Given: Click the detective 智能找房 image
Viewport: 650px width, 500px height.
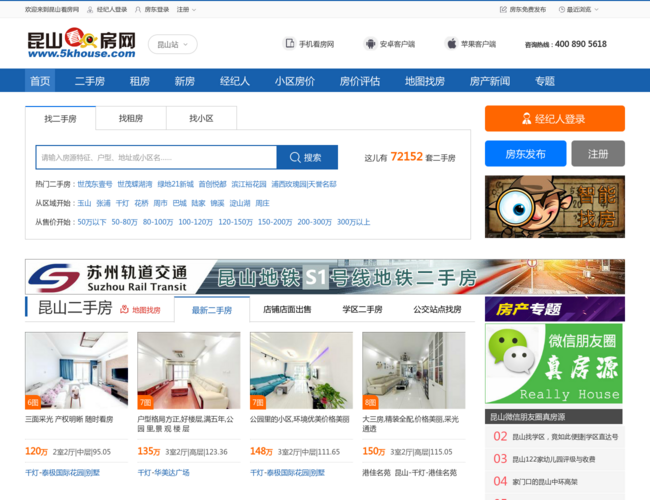Looking at the screenshot, I should coord(554,207).
